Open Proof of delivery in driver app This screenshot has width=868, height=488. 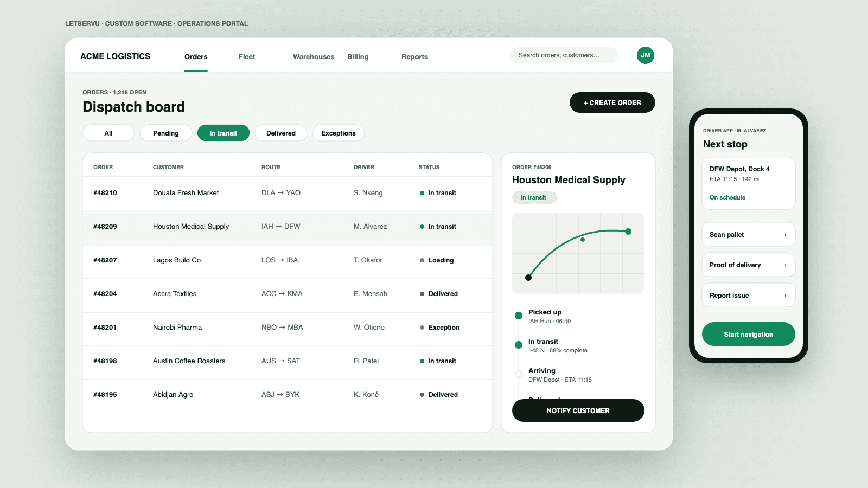[x=749, y=265]
